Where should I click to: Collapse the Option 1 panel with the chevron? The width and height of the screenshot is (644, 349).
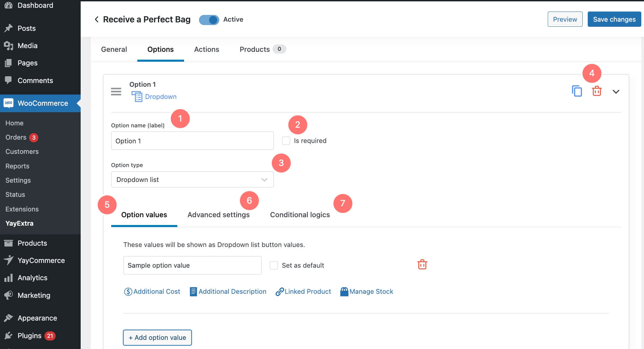tap(616, 91)
